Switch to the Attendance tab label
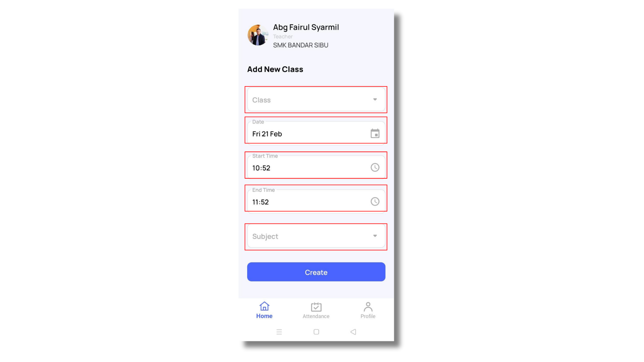 click(316, 316)
